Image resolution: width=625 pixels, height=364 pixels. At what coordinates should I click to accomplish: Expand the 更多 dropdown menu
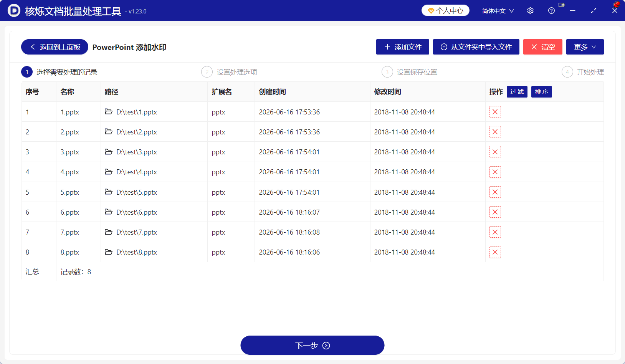(x=585, y=47)
